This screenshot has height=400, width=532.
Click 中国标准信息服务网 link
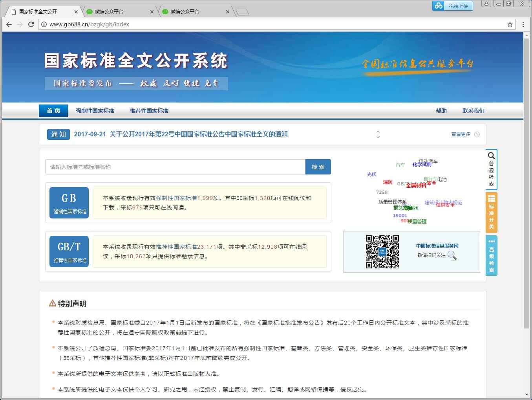pos(437,246)
